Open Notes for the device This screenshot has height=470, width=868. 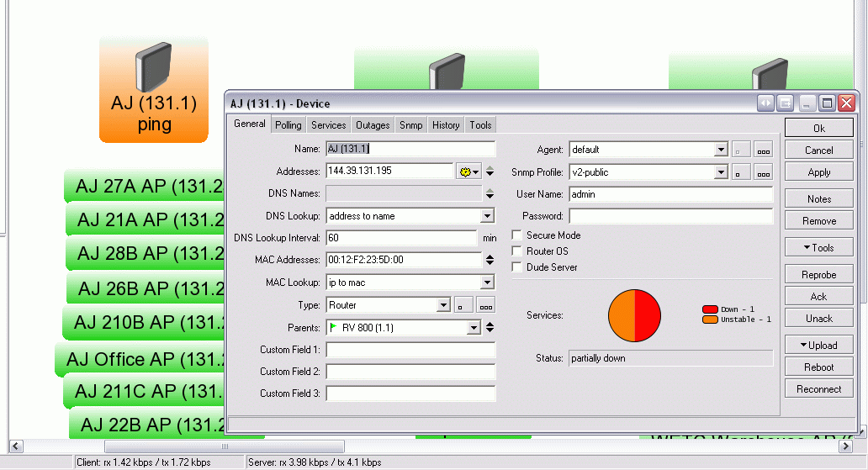[818, 198]
